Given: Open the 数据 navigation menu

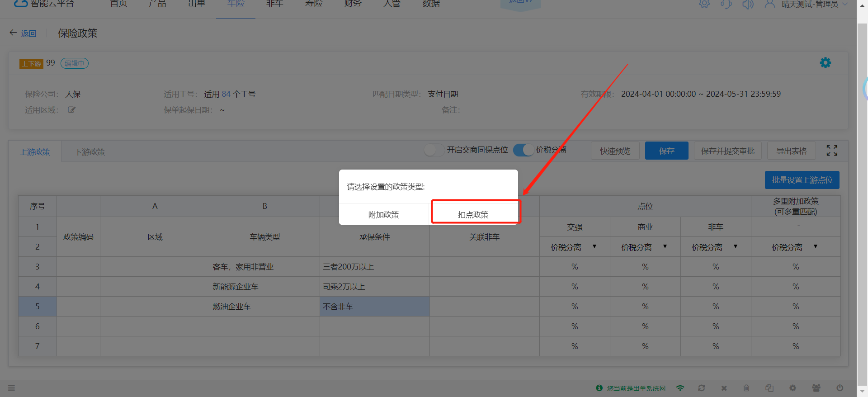Looking at the screenshot, I should tap(431, 4).
